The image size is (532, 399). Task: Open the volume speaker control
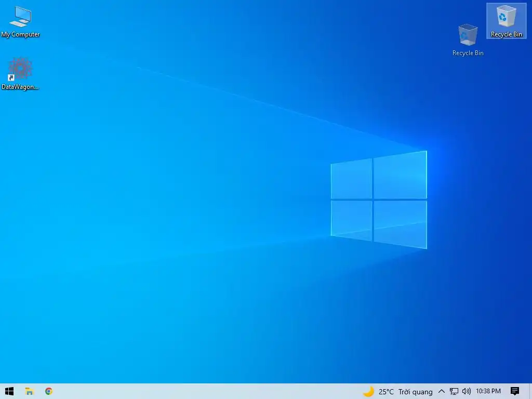coord(467,391)
